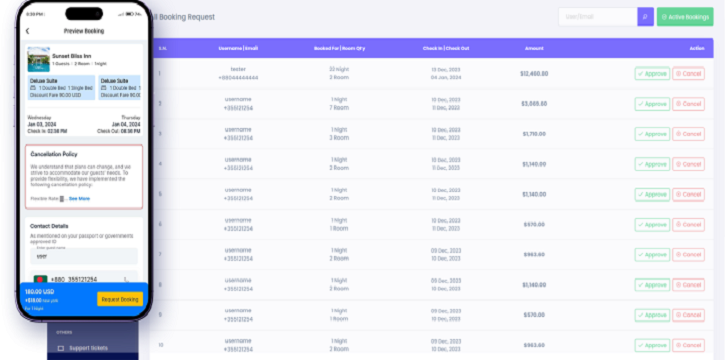The image size is (725, 360).
Task: Focus the User/Email search field
Action: coord(598,17)
